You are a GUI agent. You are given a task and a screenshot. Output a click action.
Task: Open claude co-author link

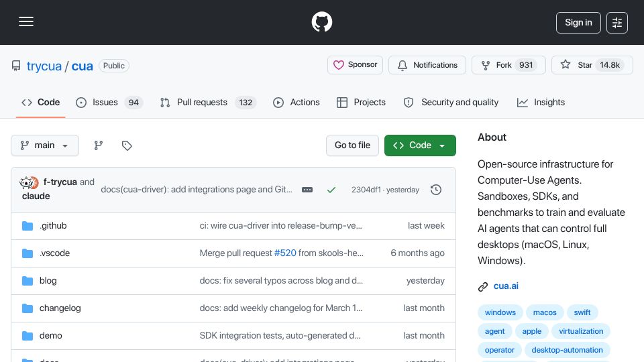point(36,196)
